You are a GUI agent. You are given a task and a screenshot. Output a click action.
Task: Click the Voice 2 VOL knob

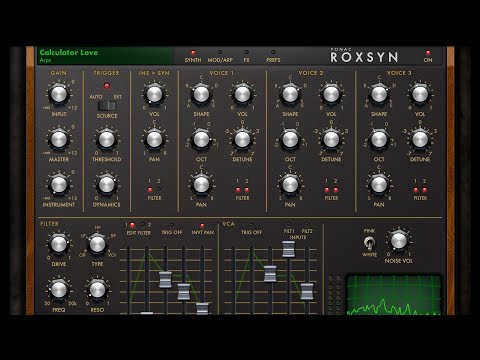click(331, 94)
